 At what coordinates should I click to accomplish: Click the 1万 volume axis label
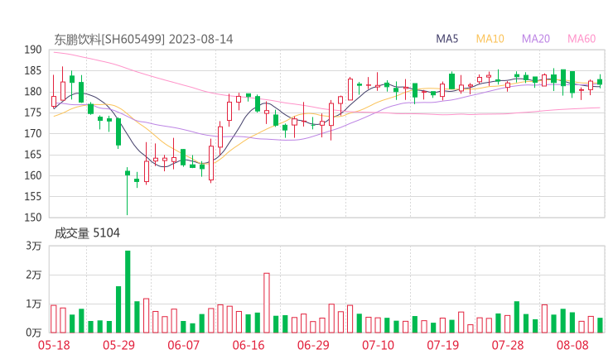[34, 304]
